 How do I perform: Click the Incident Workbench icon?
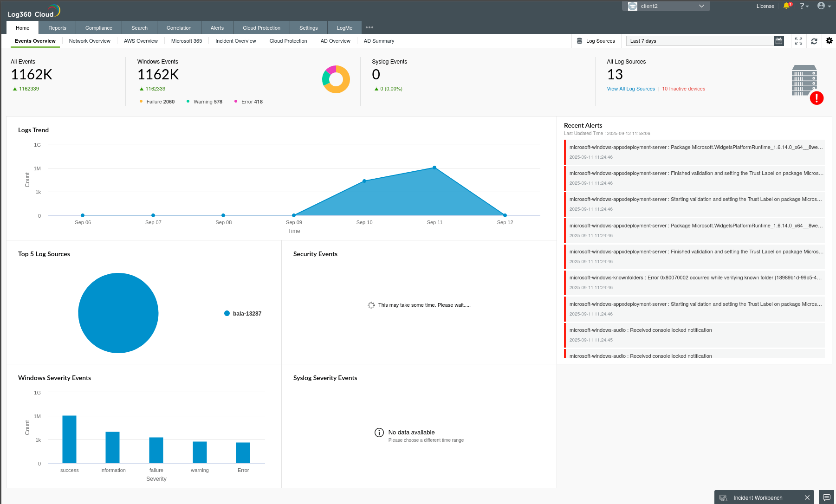pyautogui.click(x=723, y=497)
